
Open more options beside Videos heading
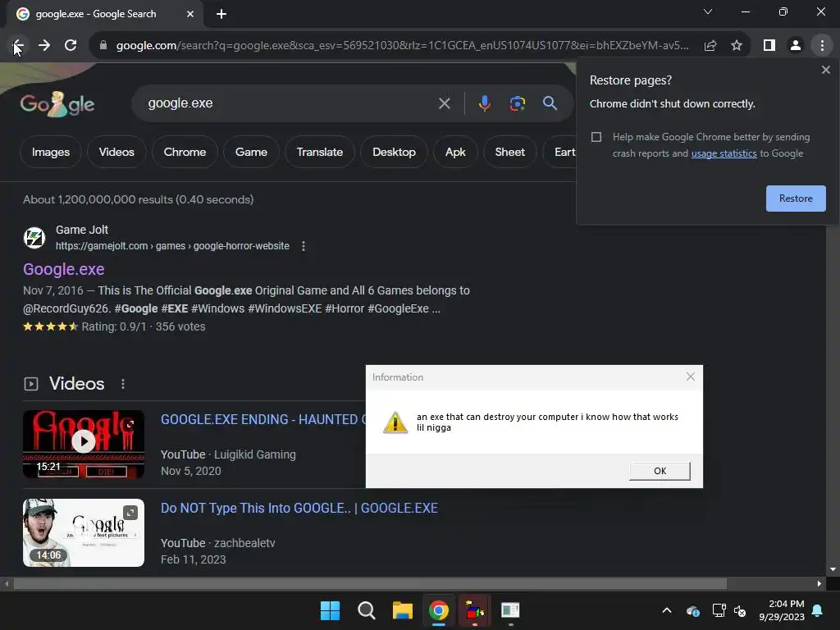[123, 384]
